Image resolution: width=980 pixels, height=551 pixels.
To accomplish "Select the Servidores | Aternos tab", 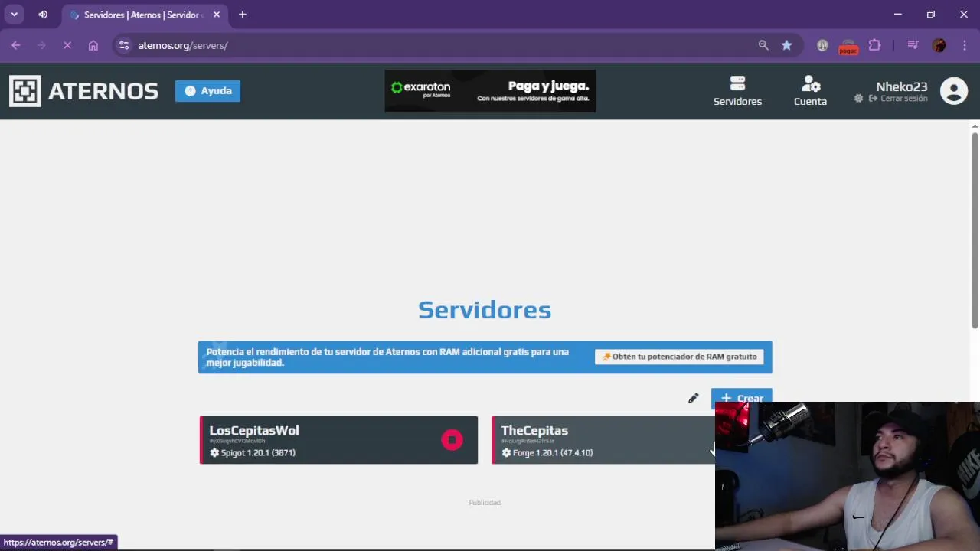I will [x=143, y=15].
